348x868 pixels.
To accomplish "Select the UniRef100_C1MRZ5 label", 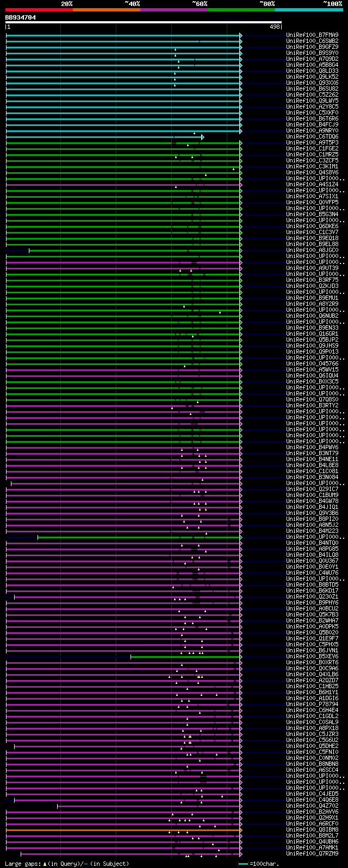I will [x=312, y=155].
